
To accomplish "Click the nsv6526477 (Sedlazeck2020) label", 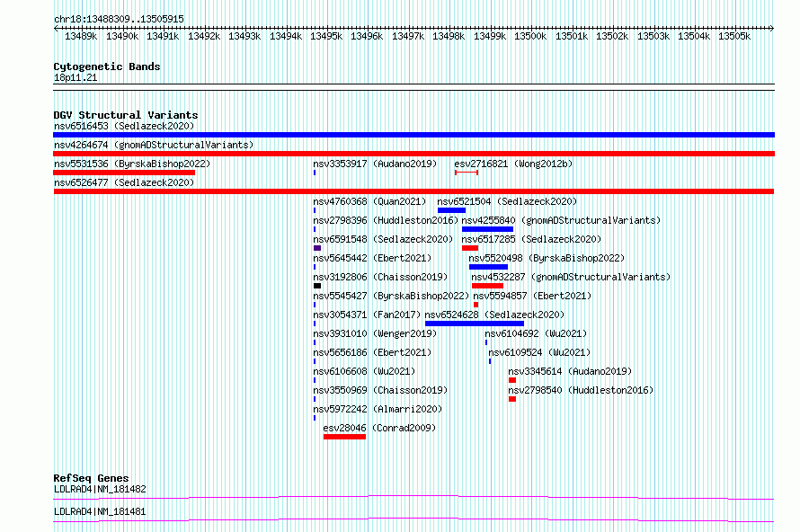I will pos(124,182).
